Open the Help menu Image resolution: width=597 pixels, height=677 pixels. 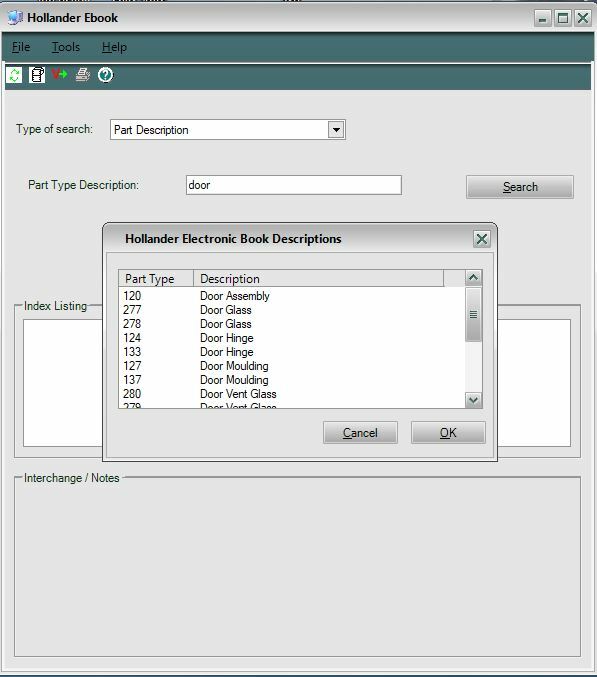[114, 47]
